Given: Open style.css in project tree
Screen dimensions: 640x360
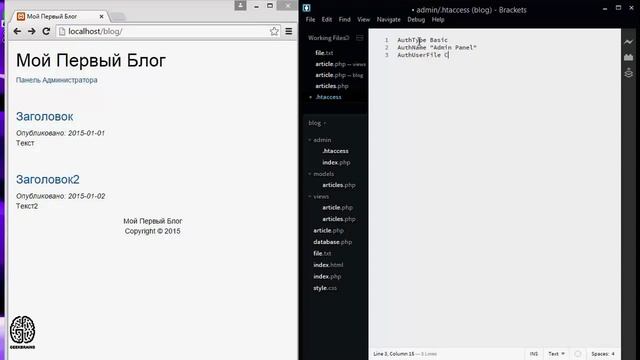Looking at the screenshot, I should pos(325,288).
